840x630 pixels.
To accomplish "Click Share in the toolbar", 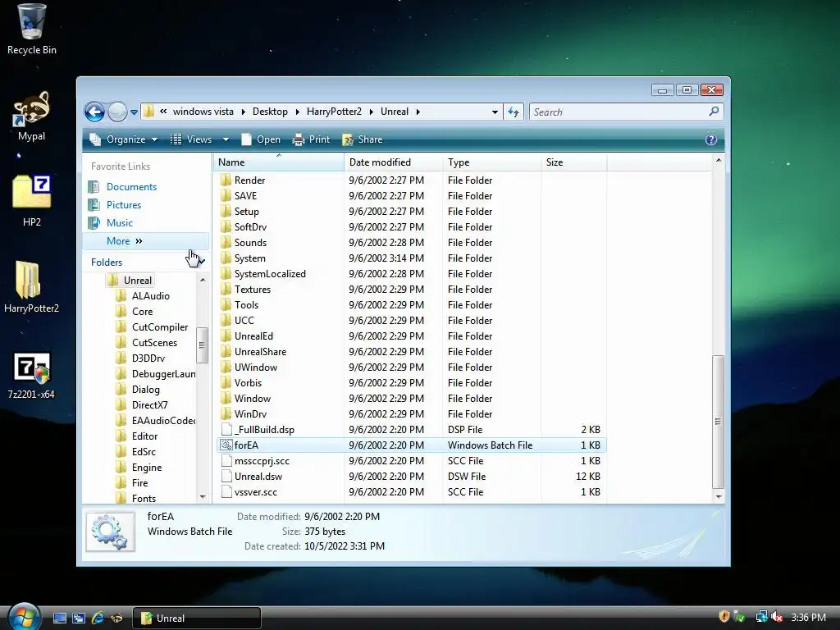I will (363, 139).
